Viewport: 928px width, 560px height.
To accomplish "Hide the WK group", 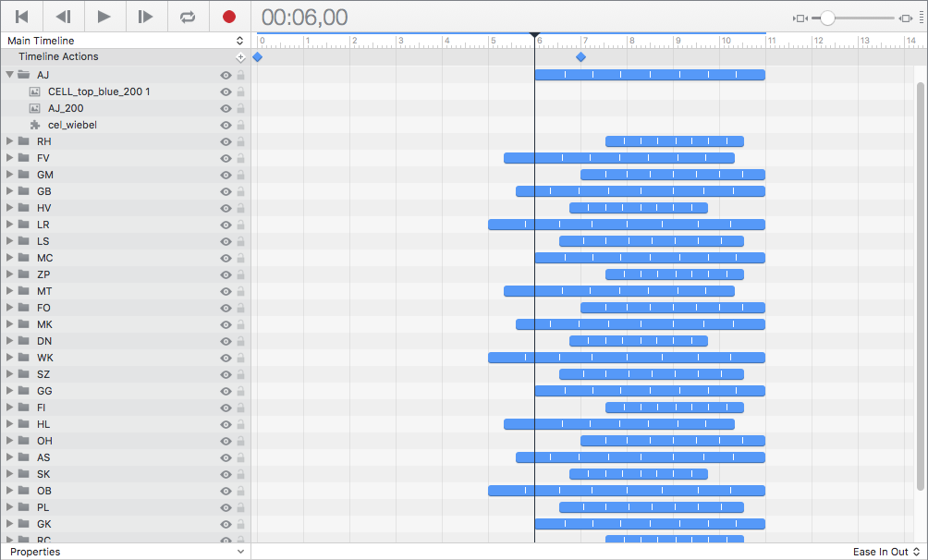I will [x=226, y=359].
